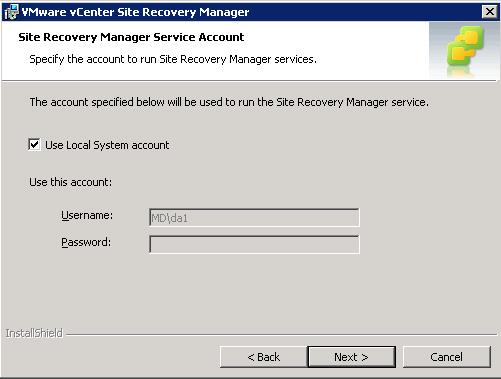The image size is (501, 379).
Task: Go to the previous step with Back
Action: [x=263, y=357]
